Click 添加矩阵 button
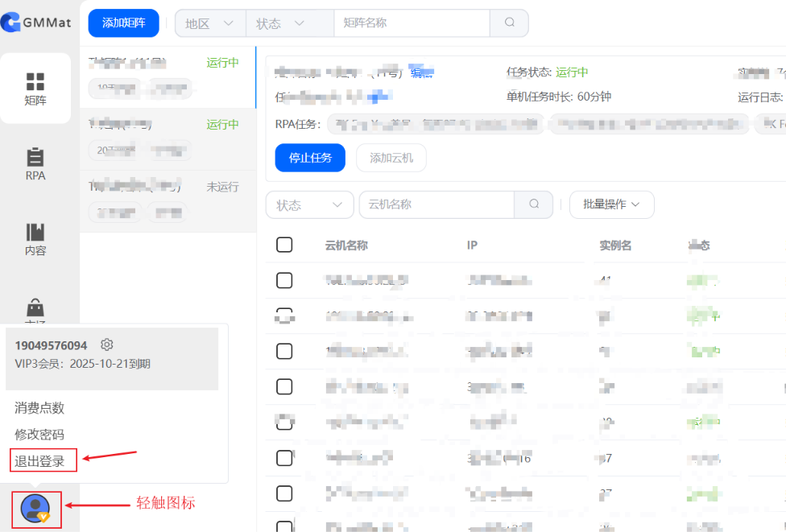The width and height of the screenshot is (786, 532). (x=124, y=23)
